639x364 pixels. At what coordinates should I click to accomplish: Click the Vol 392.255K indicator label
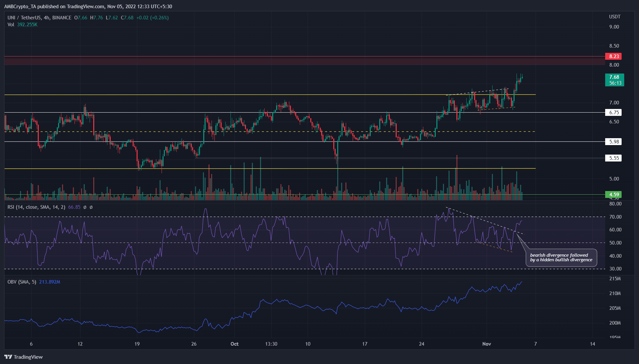22,25
